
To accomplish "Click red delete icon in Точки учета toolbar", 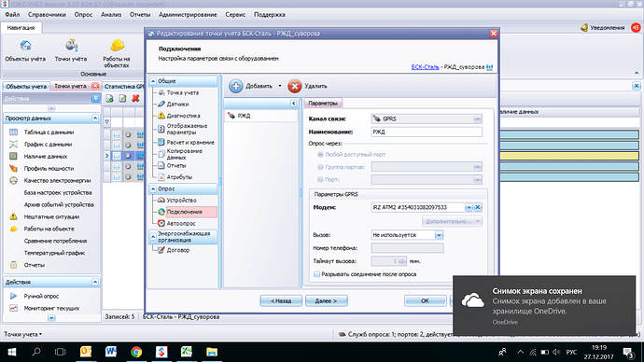I will 135,99.
